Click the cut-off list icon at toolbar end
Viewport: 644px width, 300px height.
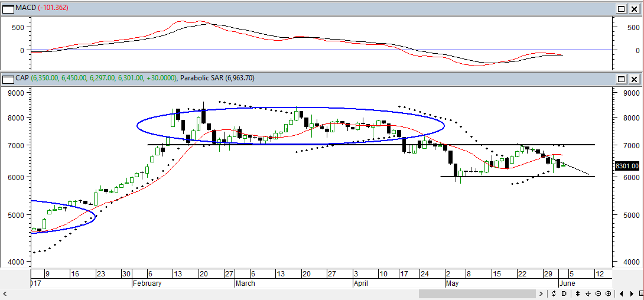[x=640, y=294]
